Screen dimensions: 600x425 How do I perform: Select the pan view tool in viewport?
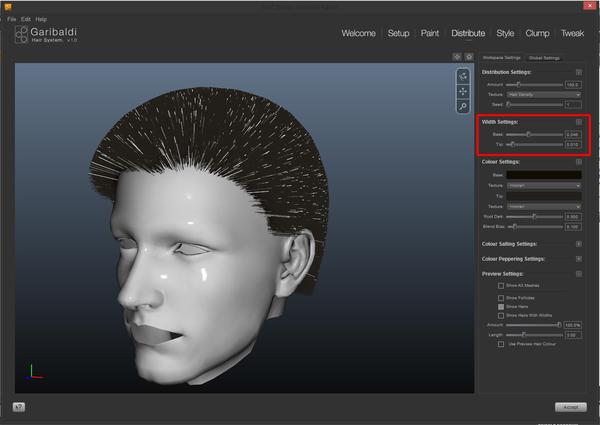point(462,91)
